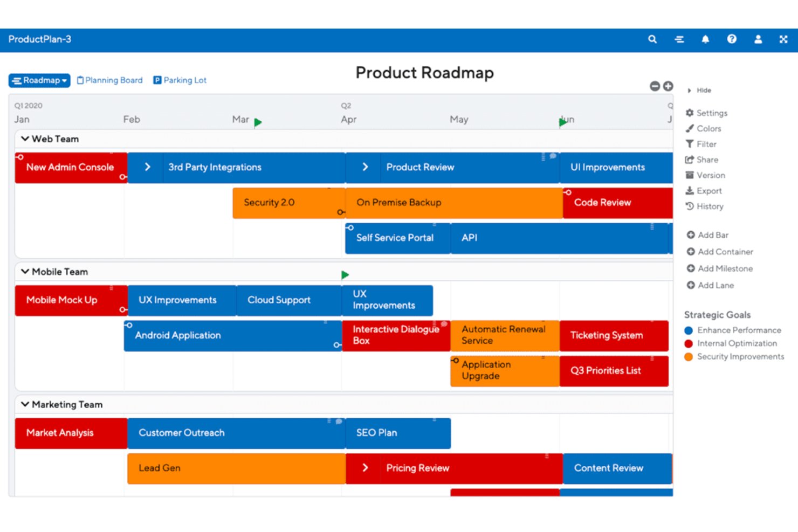Zoom out timeline with minus icon

coord(655,86)
